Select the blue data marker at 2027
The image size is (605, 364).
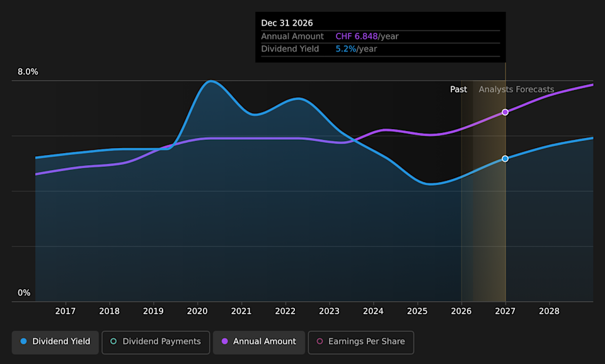(x=505, y=159)
